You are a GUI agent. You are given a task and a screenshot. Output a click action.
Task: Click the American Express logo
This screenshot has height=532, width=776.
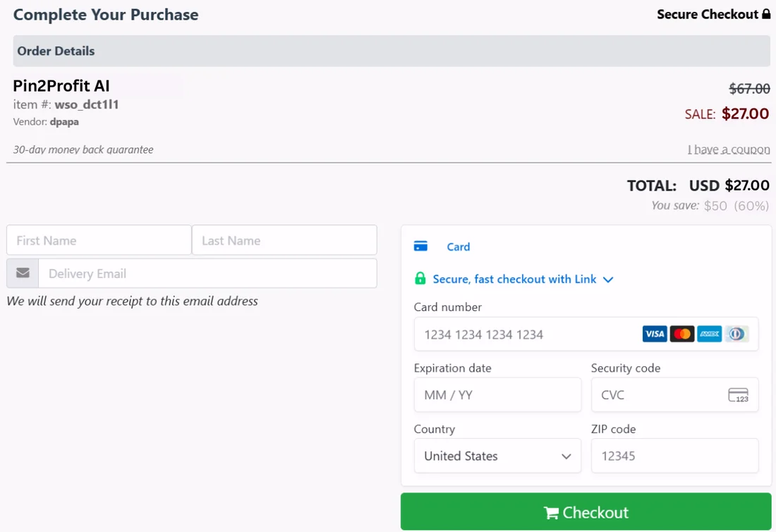click(x=709, y=334)
